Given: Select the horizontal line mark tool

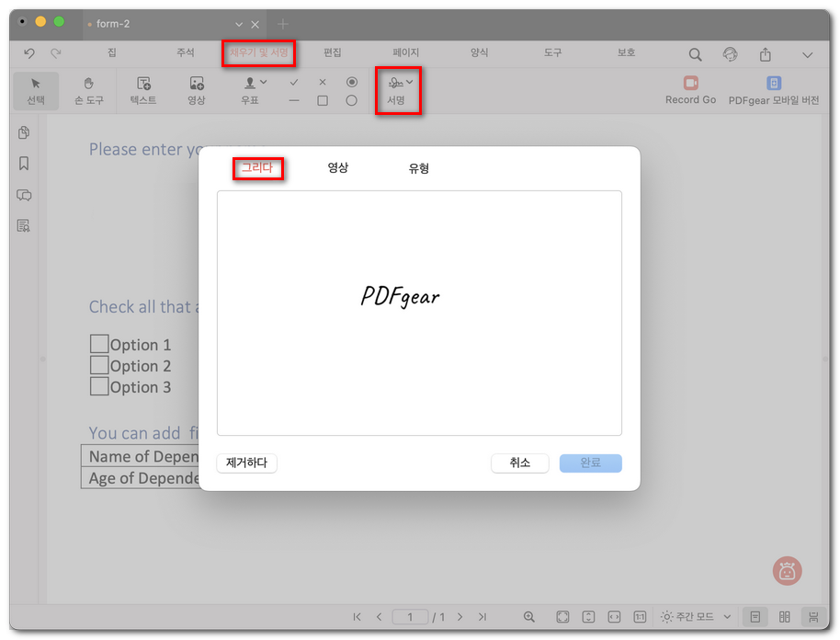Looking at the screenshot, I should (293, 100).
